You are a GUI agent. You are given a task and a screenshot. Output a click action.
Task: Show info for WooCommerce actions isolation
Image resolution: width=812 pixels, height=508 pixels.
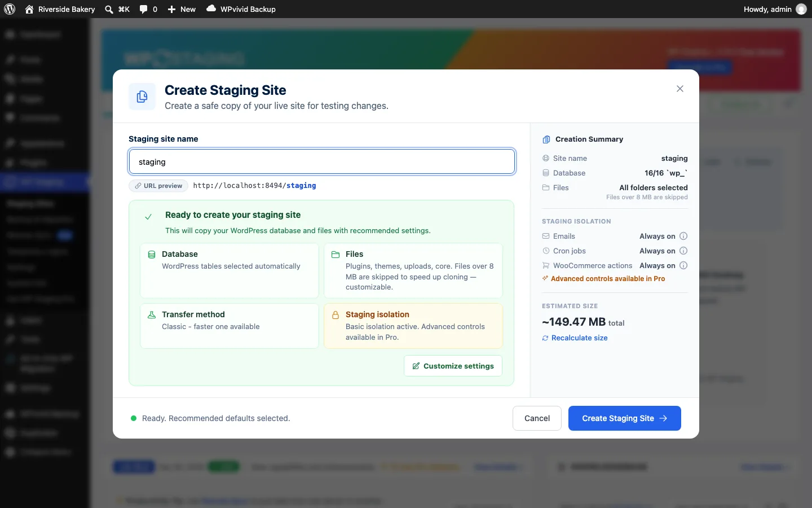(683, 266)
